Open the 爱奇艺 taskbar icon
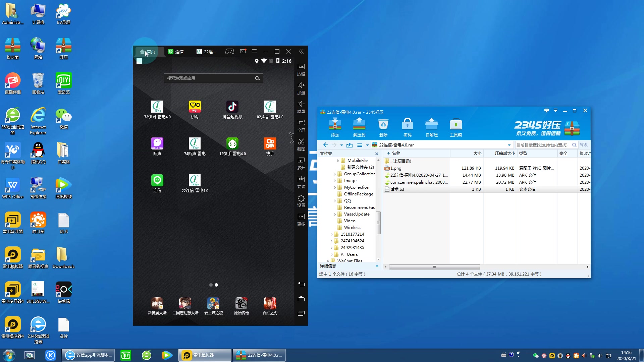This screenshot has height=362, width=644. coord(126,355)
